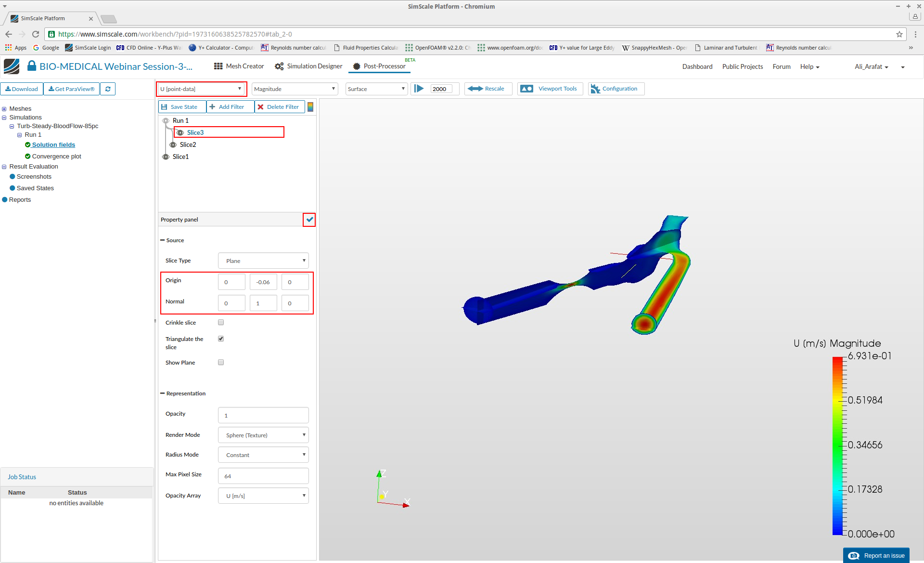Click the Rescale arrows icon
924x563 pixels.
click(x=475, y=89)
